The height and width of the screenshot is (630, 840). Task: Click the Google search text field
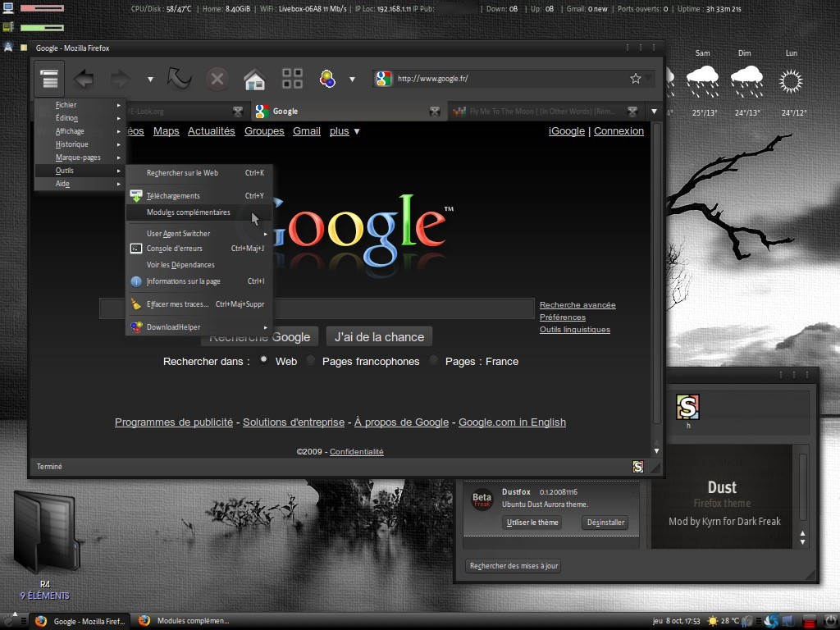(x=317, y=308)
